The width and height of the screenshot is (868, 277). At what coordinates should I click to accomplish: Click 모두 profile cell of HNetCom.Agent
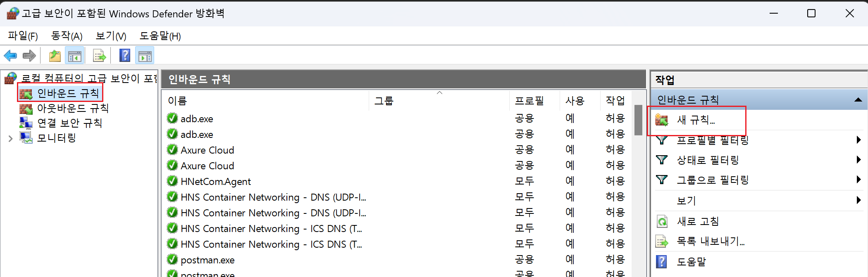[525, 181]
